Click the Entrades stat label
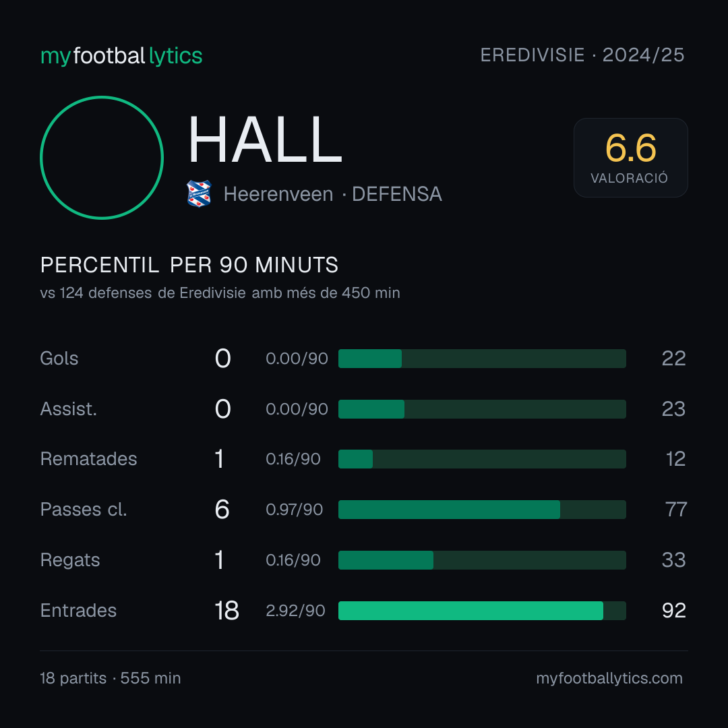Screen dimensions: 728x728 [78, 611]
